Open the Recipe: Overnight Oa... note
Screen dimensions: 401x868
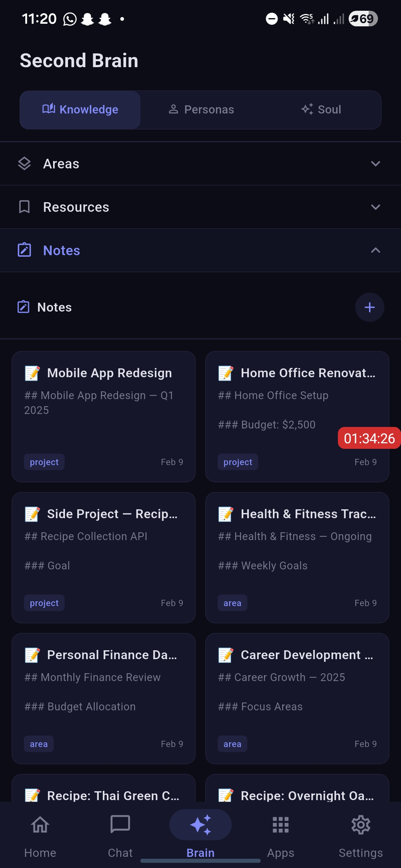297,788
